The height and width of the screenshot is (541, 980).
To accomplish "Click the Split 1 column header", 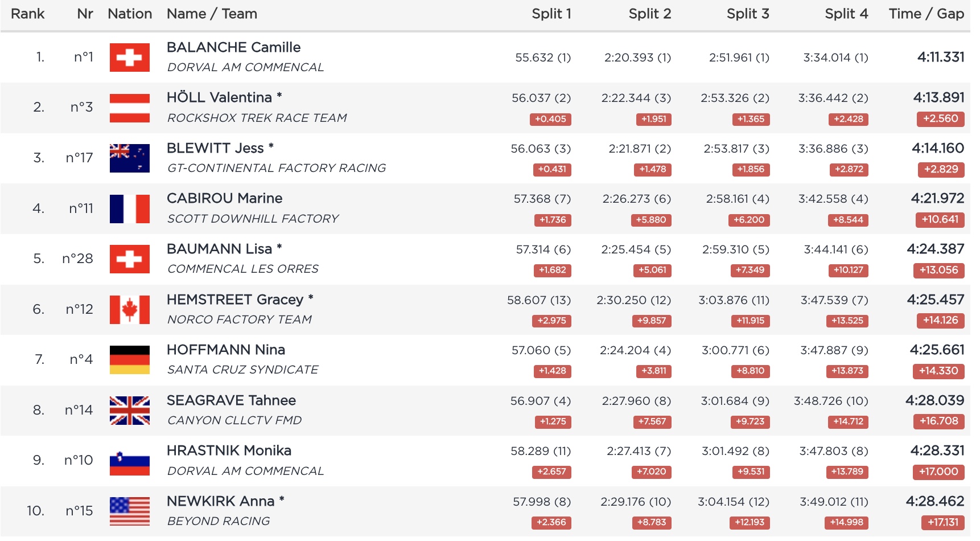I will coord(551,14).
